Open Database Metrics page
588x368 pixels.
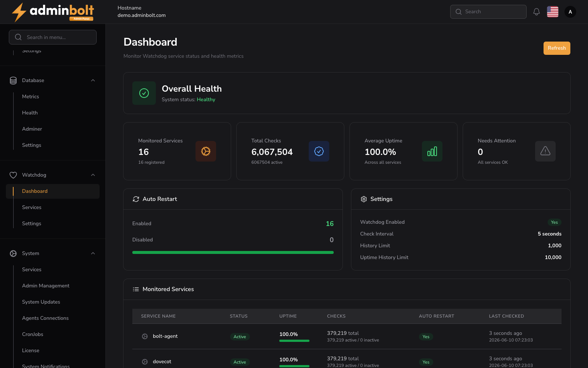click(31, 96)
